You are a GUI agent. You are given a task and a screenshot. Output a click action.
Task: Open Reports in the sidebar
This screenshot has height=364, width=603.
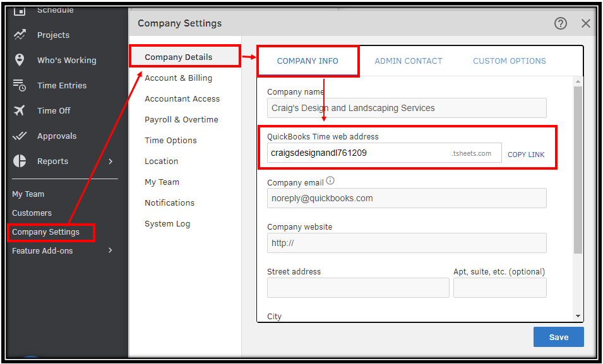click(x=52, y=161)
